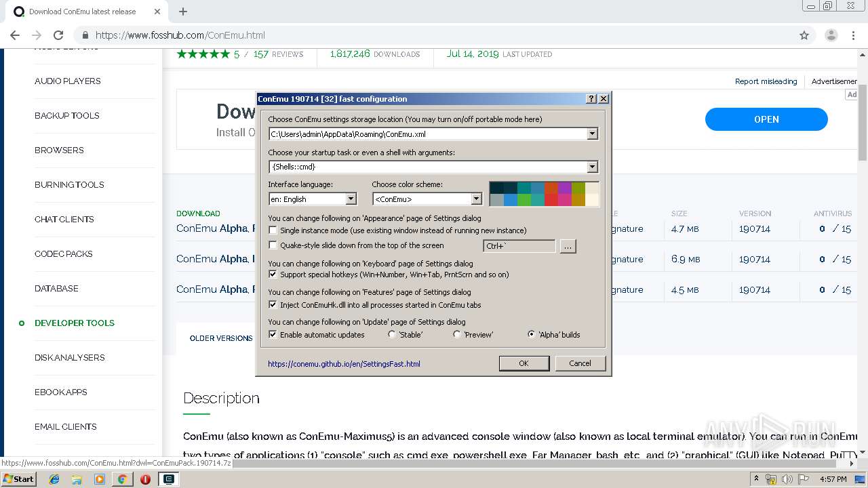
Task: Select the 'Alpha' builds radio button
Action: coord(532,334)
